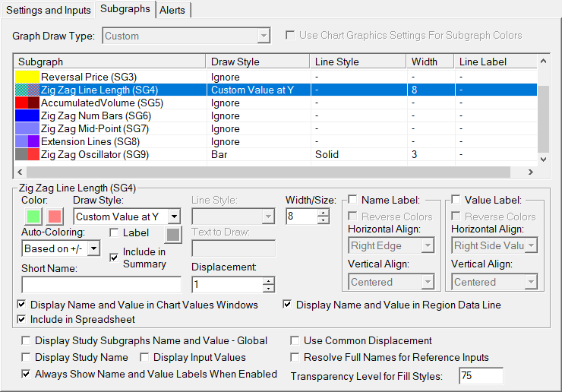562x392 pixels.
Task: Enable the Name Label checkbox
Action: coord(352,200)
